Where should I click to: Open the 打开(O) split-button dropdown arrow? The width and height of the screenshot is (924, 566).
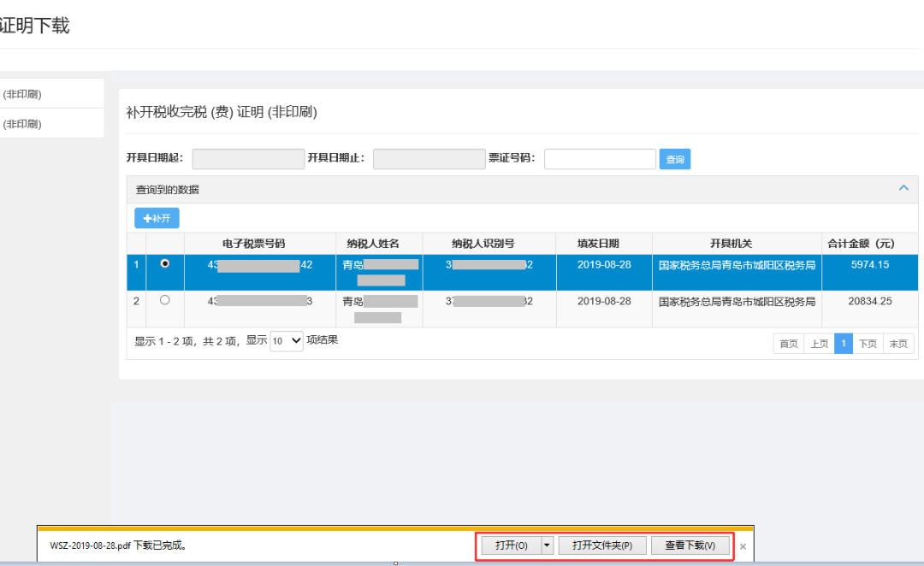point(546,545)
